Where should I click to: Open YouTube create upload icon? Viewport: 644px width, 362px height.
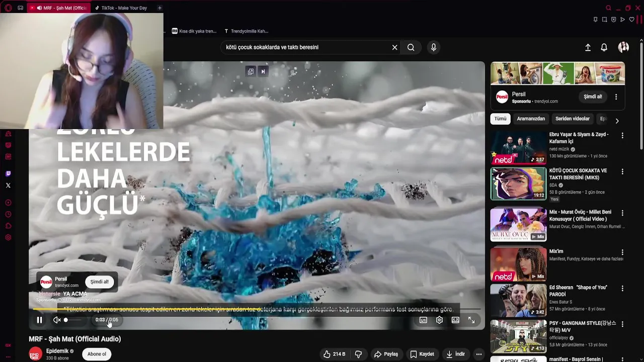[588, 47]
